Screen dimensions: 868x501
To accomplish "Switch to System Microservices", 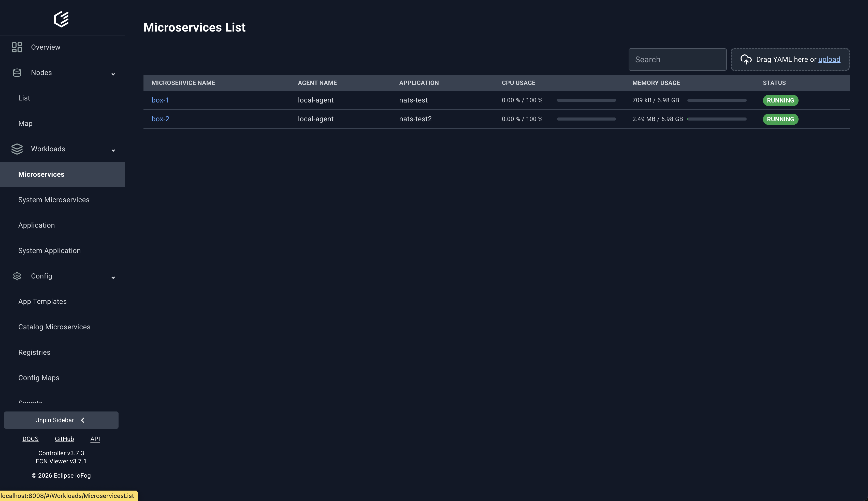I will click(54, 200).
